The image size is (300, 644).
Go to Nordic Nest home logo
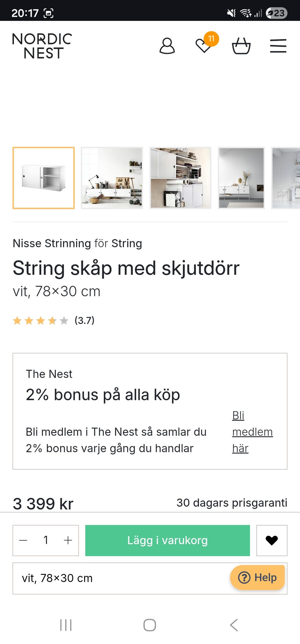[x=42, y=46]
